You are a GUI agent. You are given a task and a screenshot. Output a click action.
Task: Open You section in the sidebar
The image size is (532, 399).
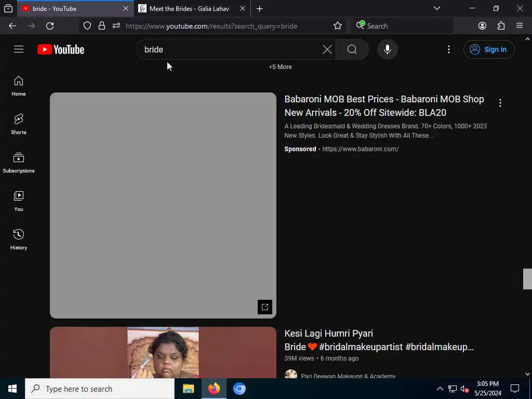(x=19, y=201)
